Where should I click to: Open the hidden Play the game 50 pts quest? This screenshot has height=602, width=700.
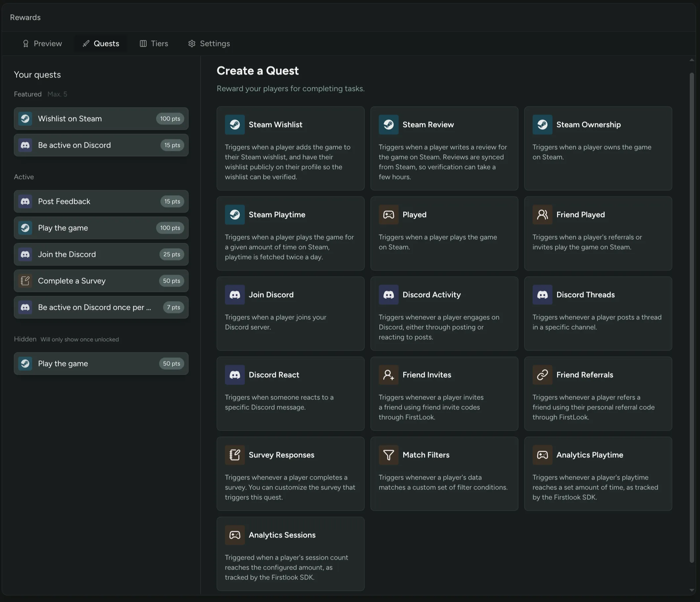tap(101, 364)
